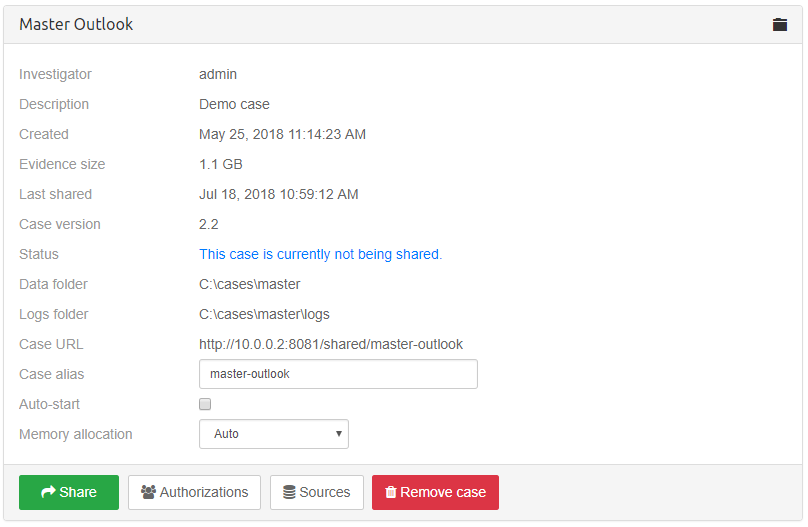Image resolution: width=808 pixels, height=527 pixels.
Task: Click the green Share button
Action: (x=69, y=492)
